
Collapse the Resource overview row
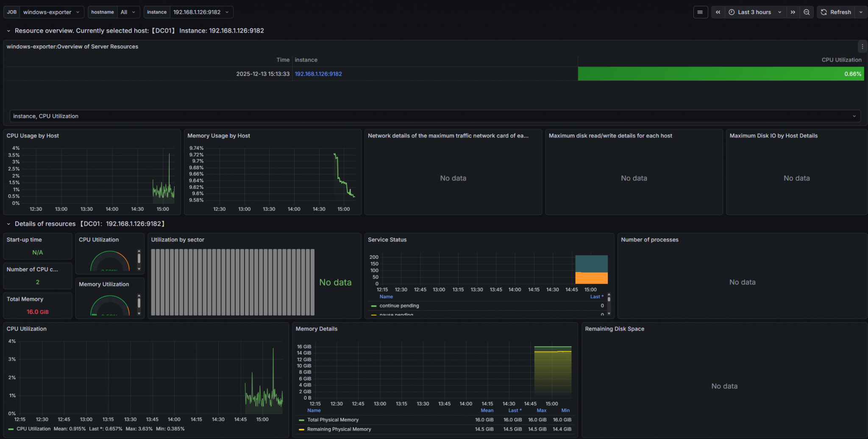[x=8, y=31]
